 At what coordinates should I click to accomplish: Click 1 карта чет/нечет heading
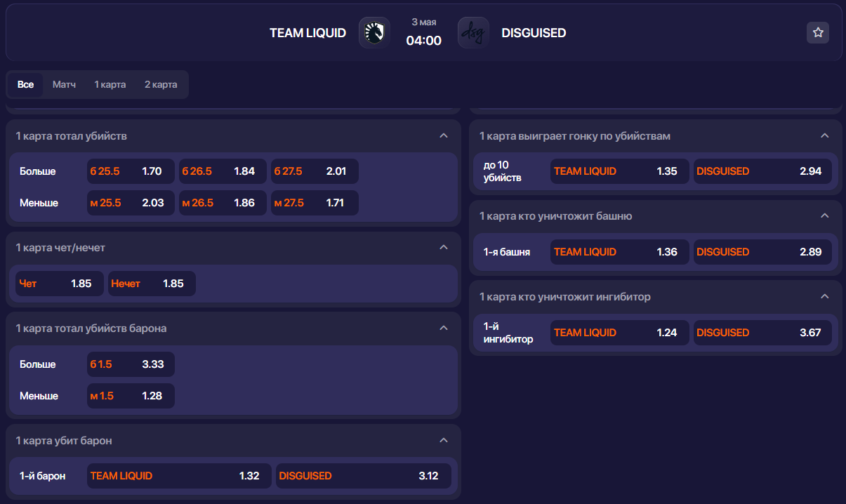[x=60, y=248]
